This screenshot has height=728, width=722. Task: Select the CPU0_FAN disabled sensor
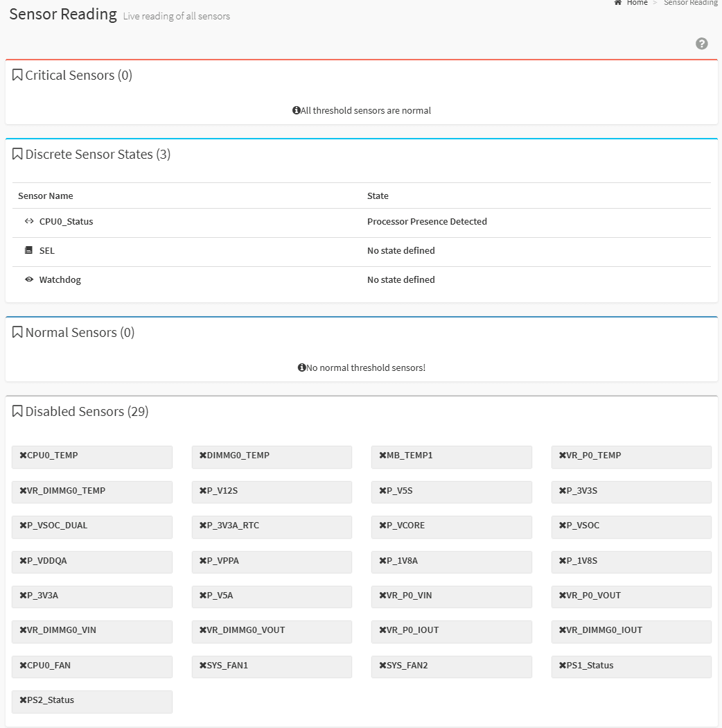coord(92,667)
